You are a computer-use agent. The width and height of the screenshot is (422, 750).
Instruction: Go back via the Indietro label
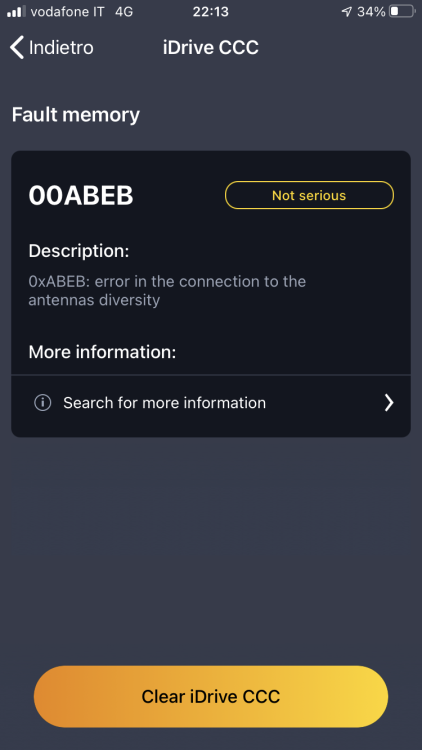(61, 47)
